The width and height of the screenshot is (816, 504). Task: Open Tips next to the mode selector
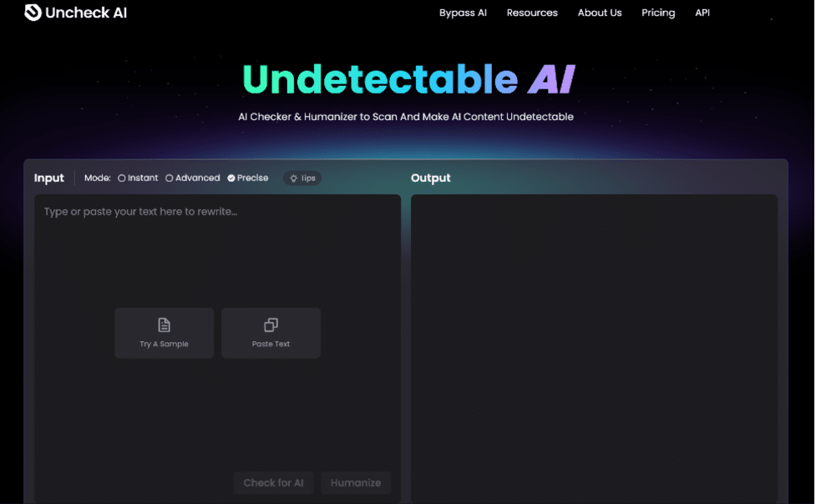click(x=302, y=178)
